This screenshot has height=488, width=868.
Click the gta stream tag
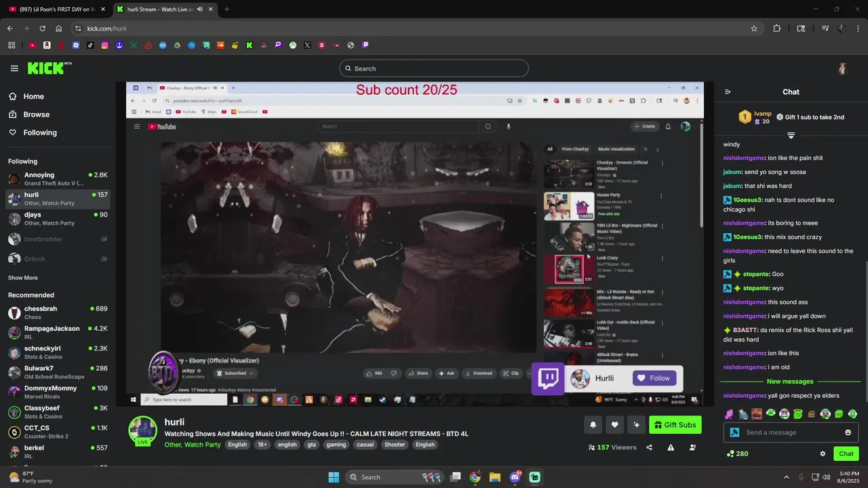tap(311, 445)
